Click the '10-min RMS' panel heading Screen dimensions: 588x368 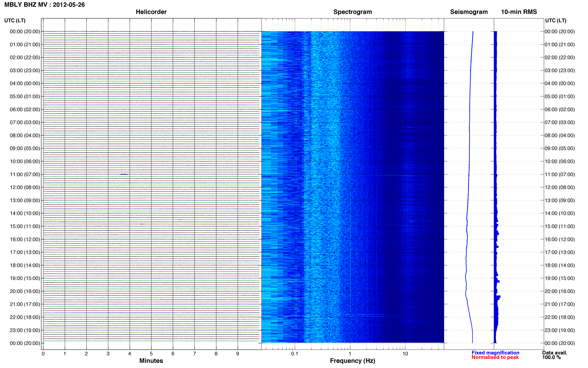519,12
